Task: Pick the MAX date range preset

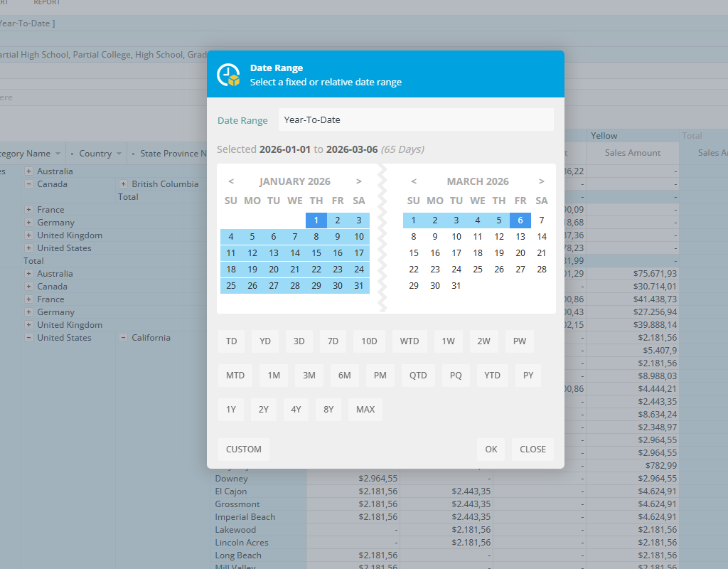Action: (x=365, y=410)
